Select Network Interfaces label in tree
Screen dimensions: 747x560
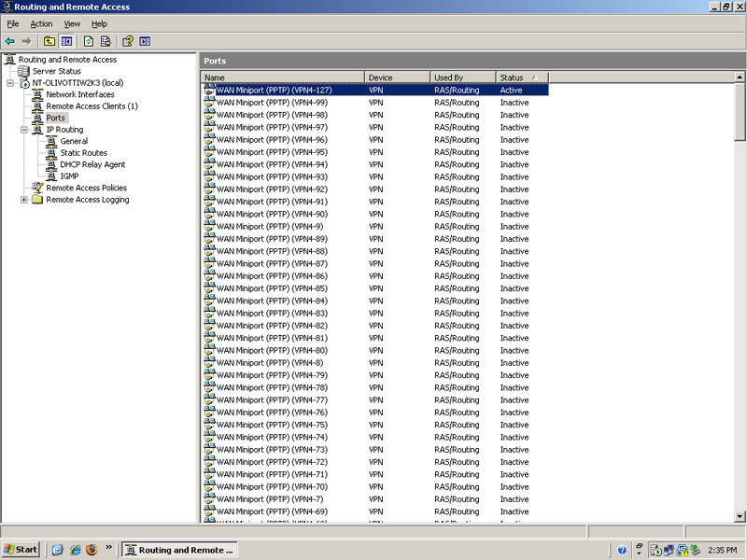click(x=80, y=94)
